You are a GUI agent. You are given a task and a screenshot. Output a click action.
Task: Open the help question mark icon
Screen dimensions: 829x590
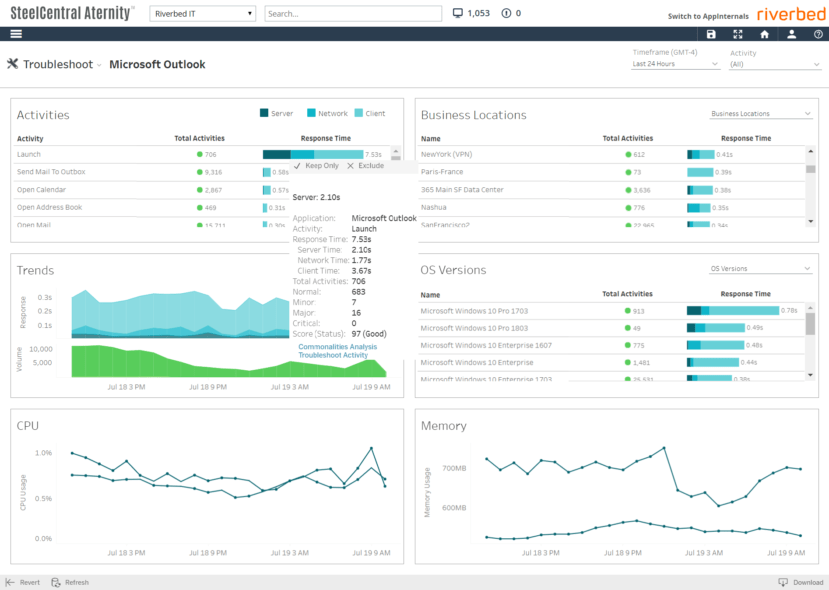[818, 34]
